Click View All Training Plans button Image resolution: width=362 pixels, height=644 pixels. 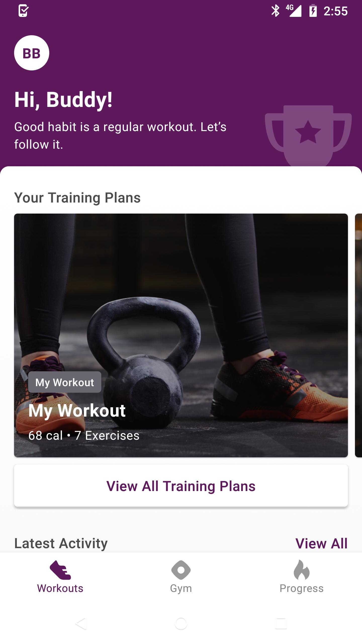[181, 486]
